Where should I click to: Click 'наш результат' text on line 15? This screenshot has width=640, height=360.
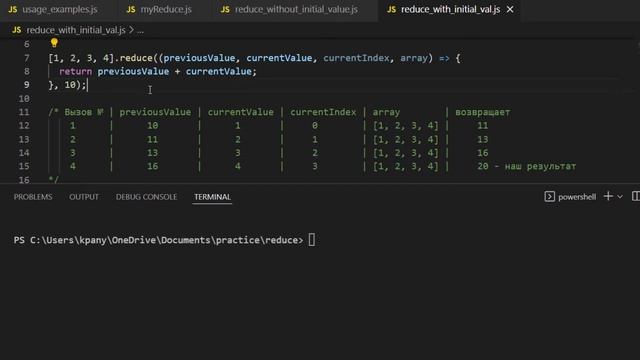tap(540, 166)
